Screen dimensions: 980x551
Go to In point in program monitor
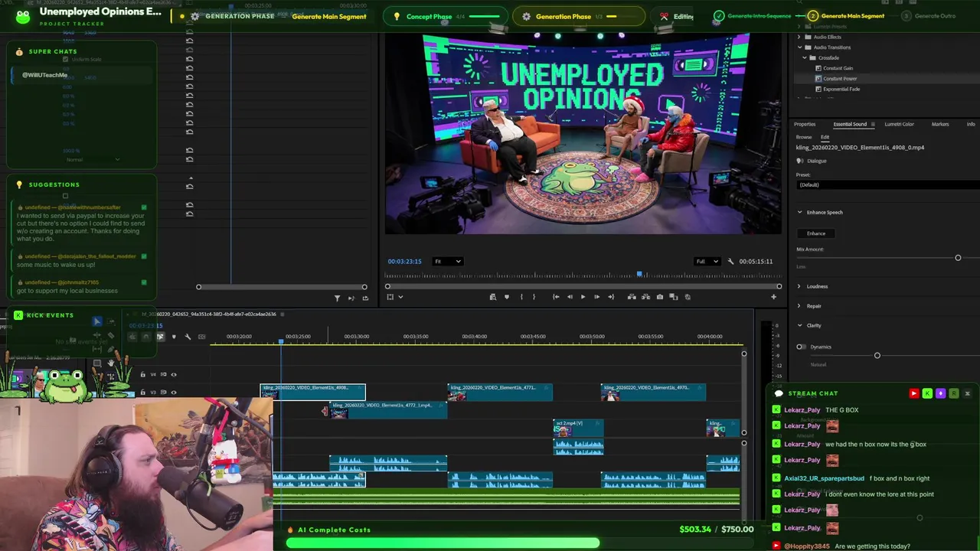pyautogui.click(x=556, y=297)
